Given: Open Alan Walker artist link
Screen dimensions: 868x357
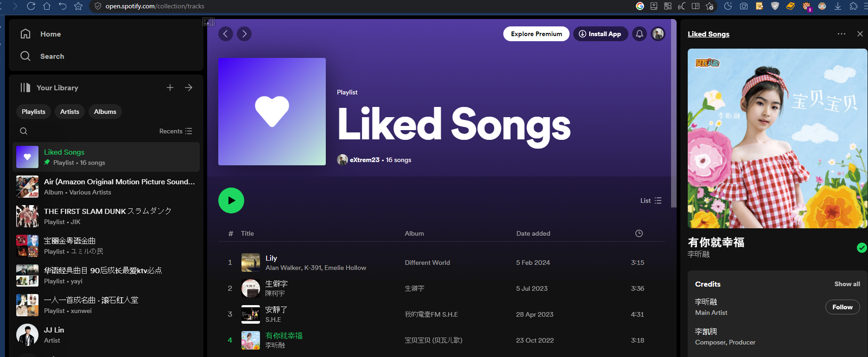Looking at the screenshot, I should [283, 268].
